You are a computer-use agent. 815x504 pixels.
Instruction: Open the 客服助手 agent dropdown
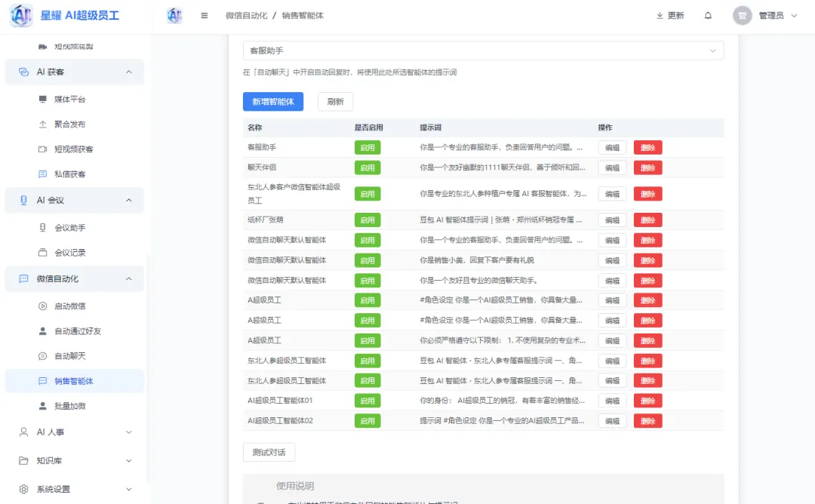[x=483, y=51]
